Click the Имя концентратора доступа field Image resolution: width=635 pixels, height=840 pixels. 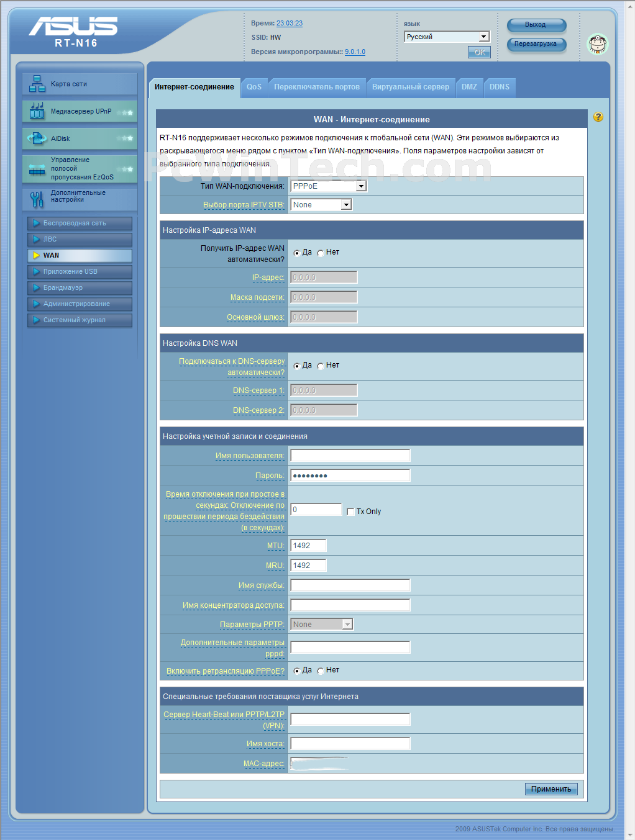click(x=350, y=605)
